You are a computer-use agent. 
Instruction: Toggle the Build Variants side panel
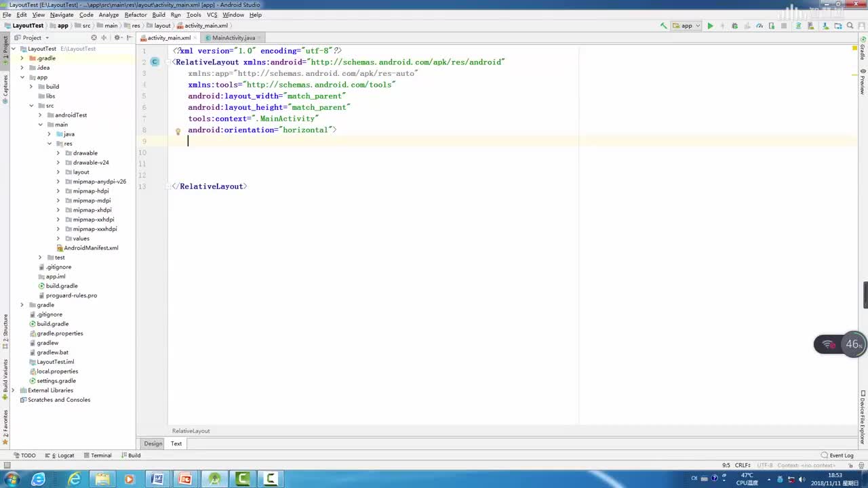point(5,380)
